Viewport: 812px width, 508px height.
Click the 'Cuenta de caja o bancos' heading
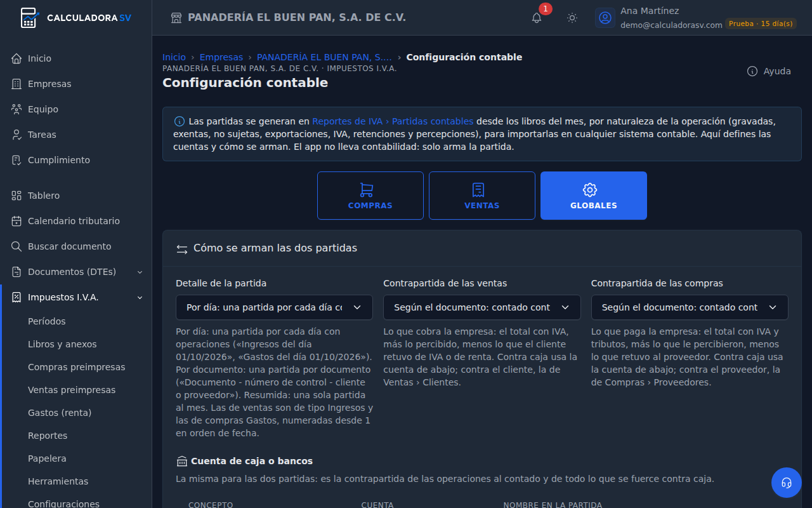tap(252, 461)
